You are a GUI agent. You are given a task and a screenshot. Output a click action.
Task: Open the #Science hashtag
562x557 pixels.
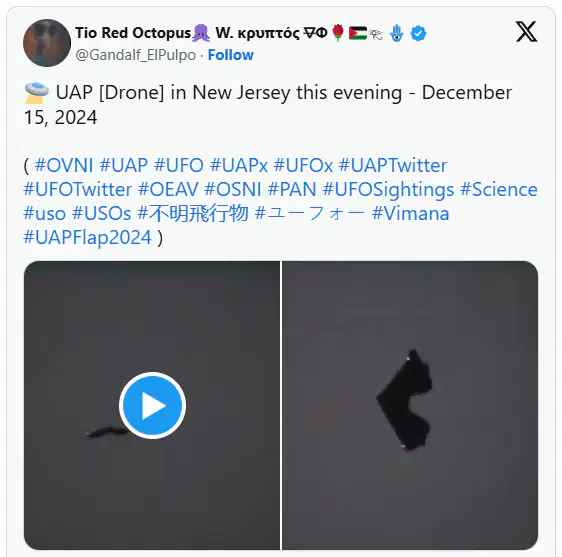pyautogui.click(x=499, y=190)
